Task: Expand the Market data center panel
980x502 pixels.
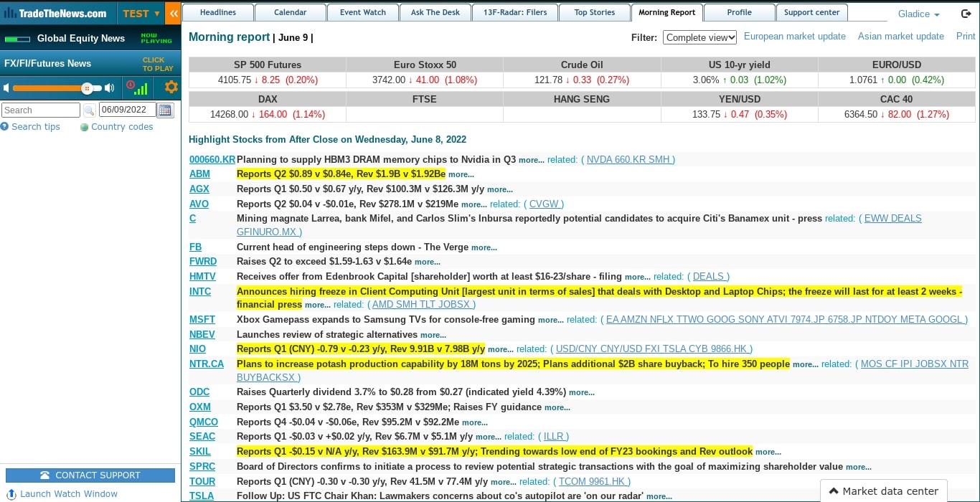Action: tap(883, 491)
